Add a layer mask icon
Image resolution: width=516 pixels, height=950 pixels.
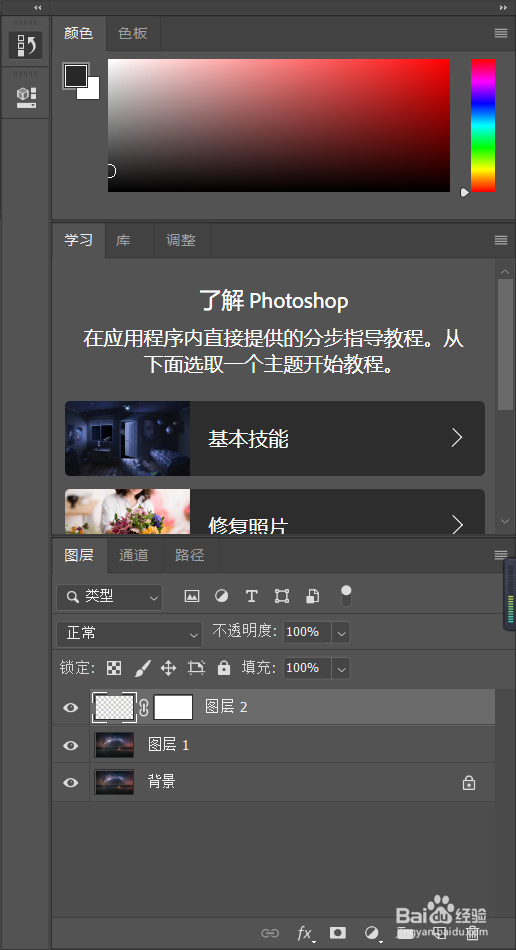click(338, 932)
